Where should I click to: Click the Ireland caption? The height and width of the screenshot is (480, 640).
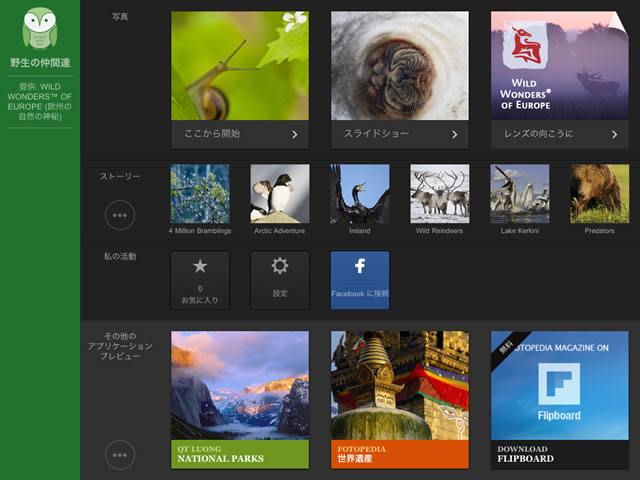pos(360,231)
